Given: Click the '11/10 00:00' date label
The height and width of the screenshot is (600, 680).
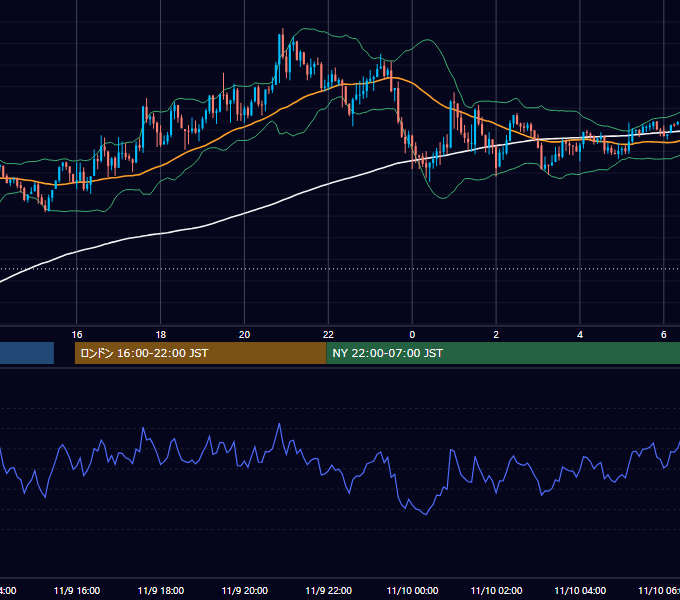Looking at the screenshot, I should click(x=412, y=590).
